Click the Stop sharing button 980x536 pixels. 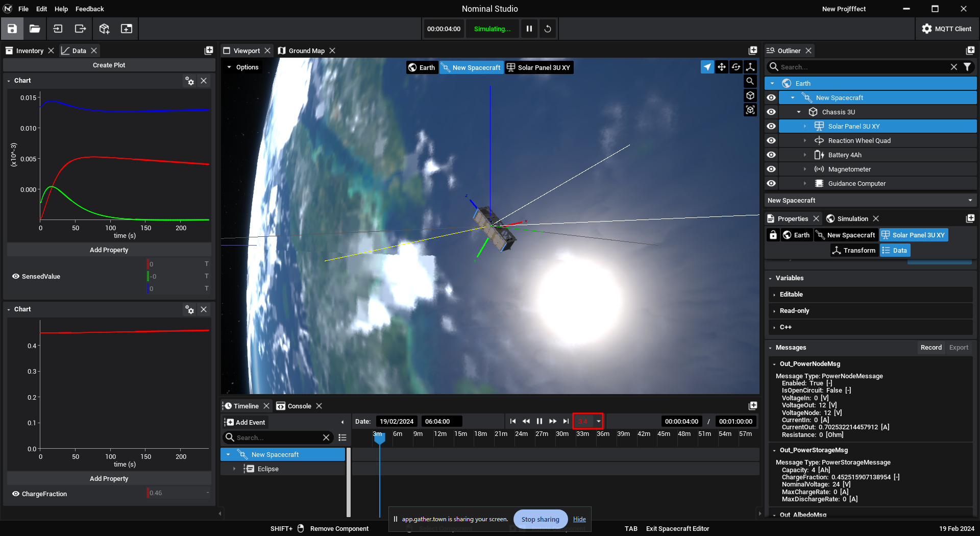[540, 519]
